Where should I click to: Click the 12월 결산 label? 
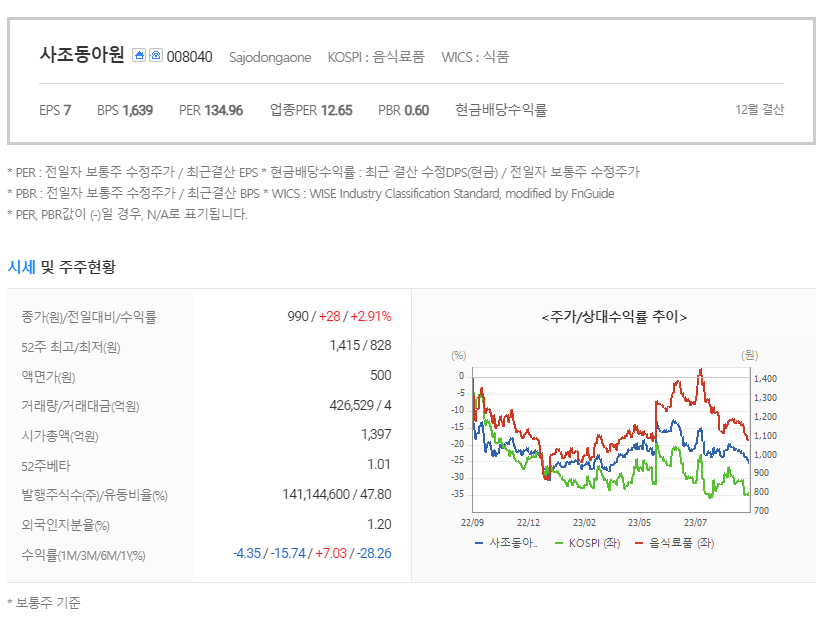760,110
